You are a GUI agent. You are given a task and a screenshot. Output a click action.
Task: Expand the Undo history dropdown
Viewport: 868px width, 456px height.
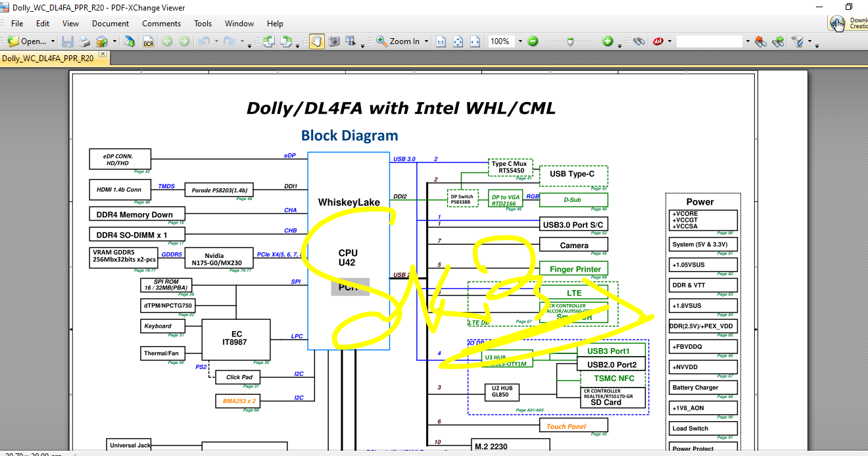point(216,41)
